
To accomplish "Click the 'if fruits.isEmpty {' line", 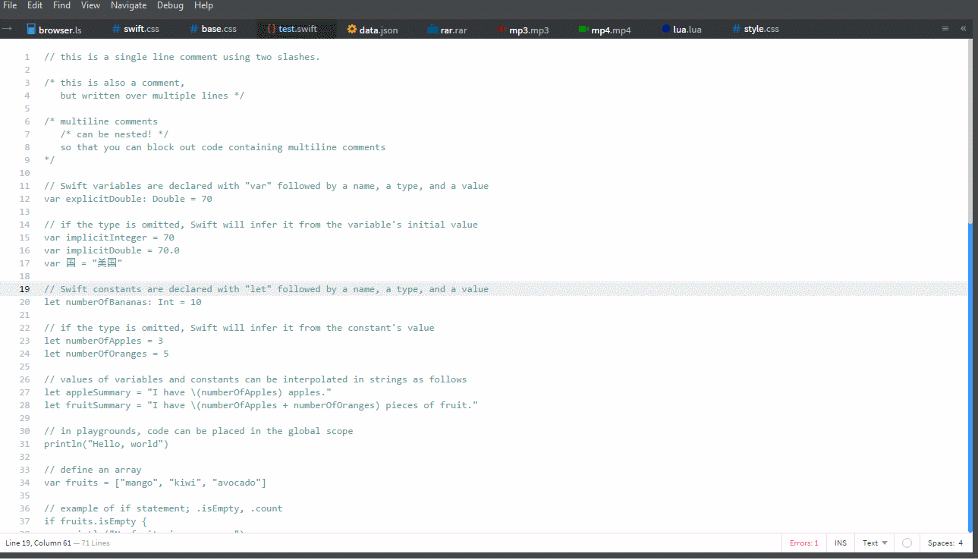I will (x=96, y=521).
